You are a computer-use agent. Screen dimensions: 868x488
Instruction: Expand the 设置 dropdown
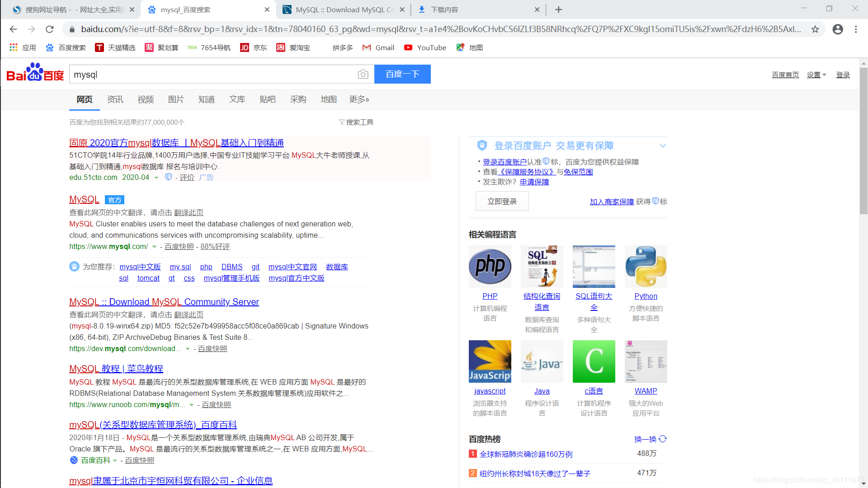coord(816,75)
